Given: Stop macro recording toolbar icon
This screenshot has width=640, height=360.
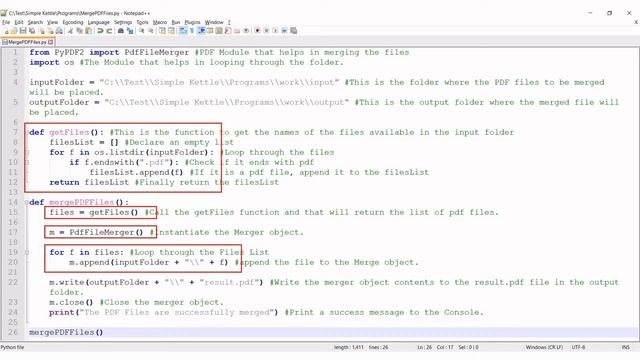Looking at the screenshot, I should pos(266,31).
